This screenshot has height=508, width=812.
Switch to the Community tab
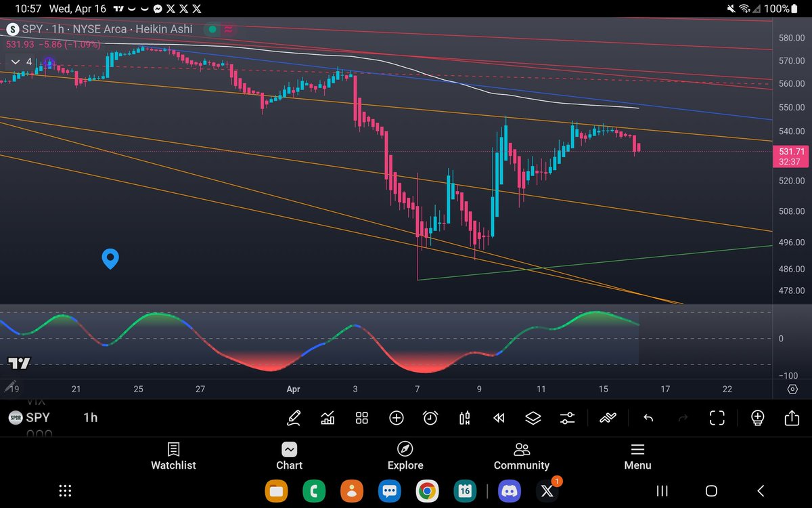coord(522,457)
